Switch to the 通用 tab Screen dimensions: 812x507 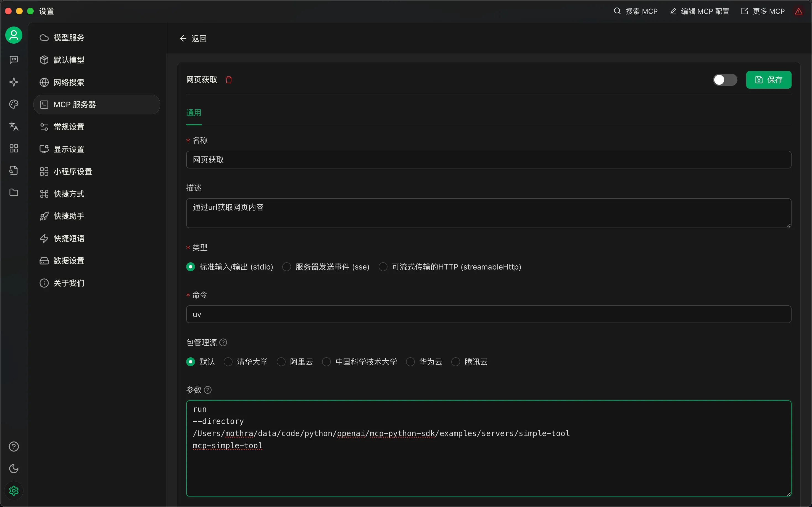(x=194, y=113)
